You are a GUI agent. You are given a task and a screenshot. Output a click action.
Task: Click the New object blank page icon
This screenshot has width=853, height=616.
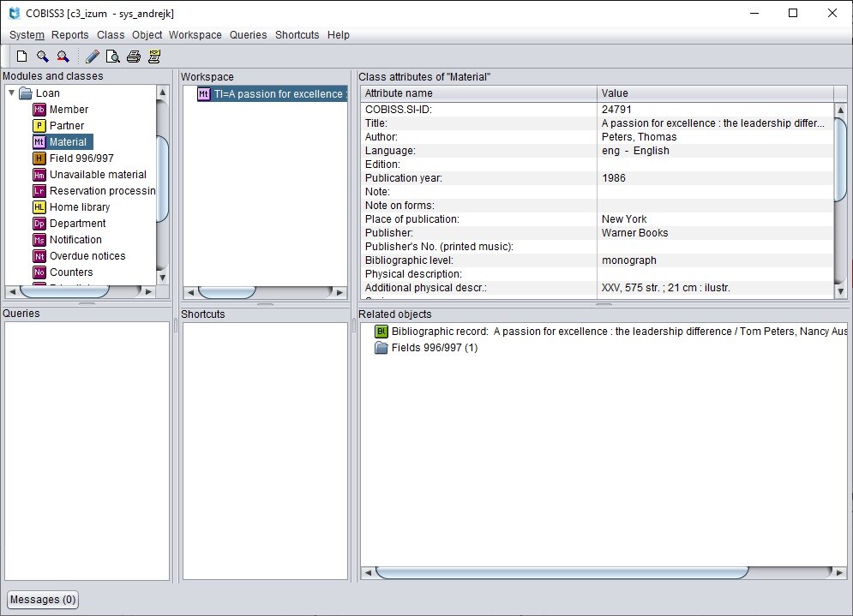click(21, 57)
